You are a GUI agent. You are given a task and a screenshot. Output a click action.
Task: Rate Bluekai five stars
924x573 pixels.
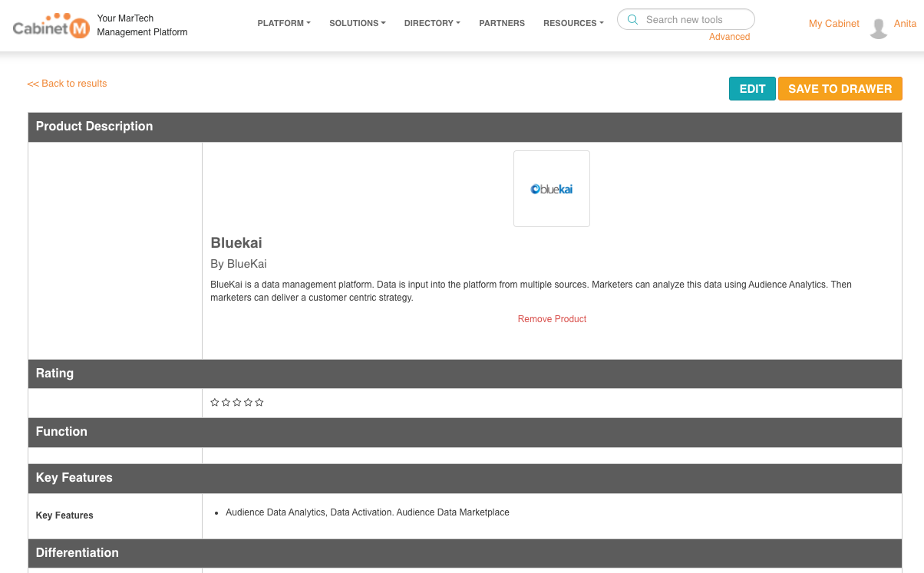[x=259, y=403]
